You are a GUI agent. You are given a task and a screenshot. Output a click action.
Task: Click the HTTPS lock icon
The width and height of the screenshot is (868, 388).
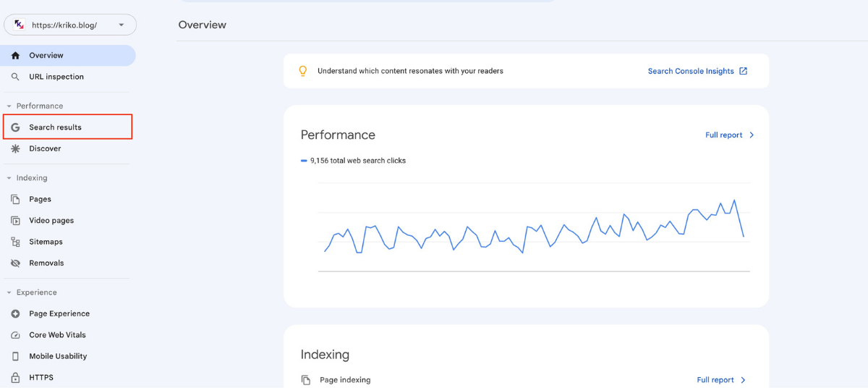(15, 378)
